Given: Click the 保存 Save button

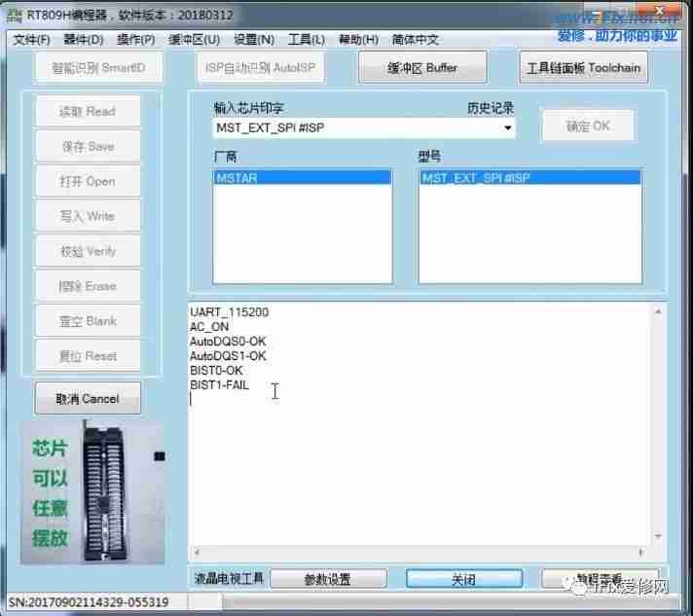Looking at the screenshot, I should pos(88,146).
